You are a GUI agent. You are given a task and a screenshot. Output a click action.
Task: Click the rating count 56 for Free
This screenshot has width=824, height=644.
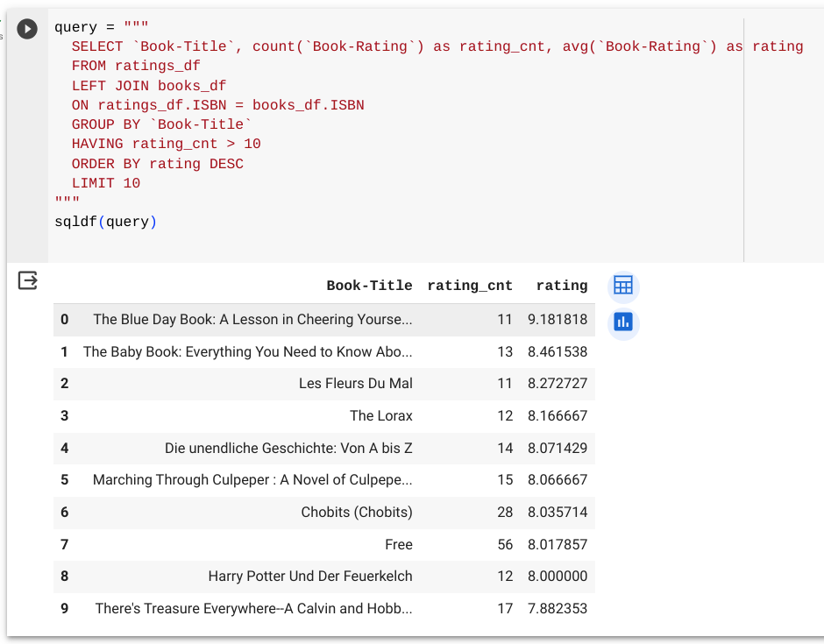point(505,544)
